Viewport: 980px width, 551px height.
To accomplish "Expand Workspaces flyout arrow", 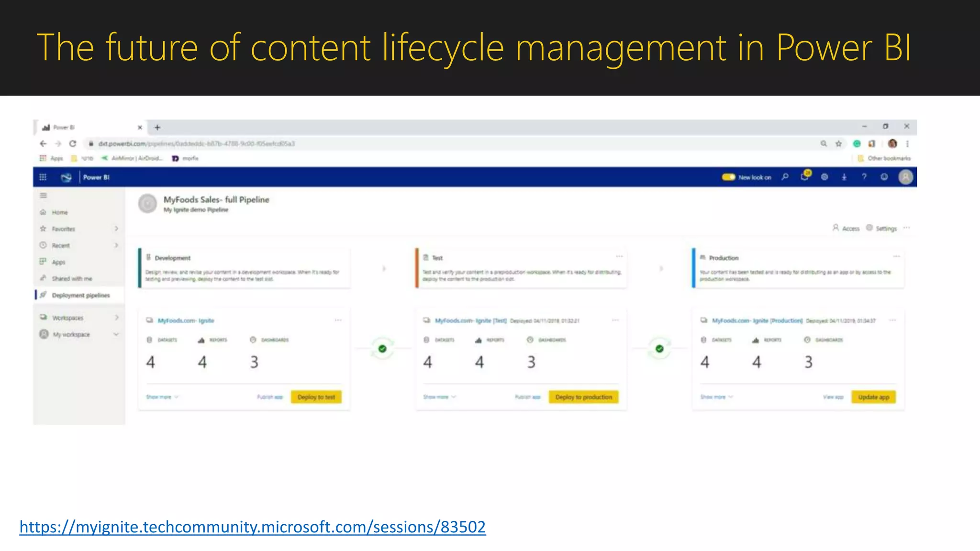I will [x=116, y=318].
